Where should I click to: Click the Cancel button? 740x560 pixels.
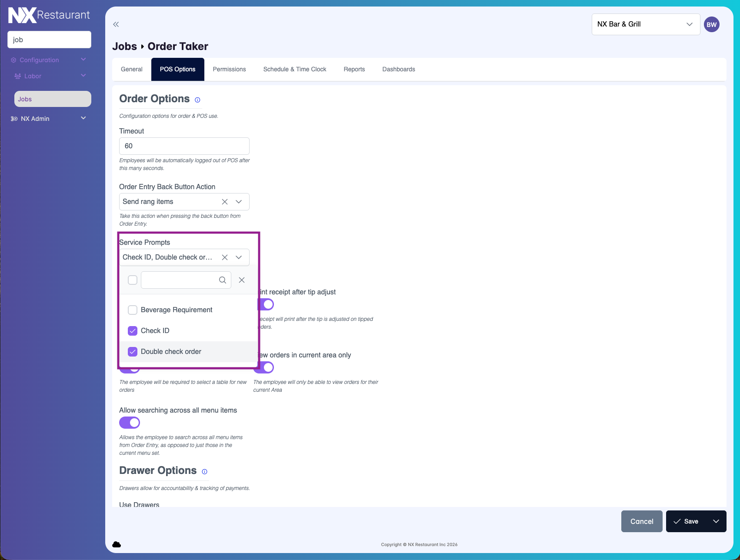641,521
